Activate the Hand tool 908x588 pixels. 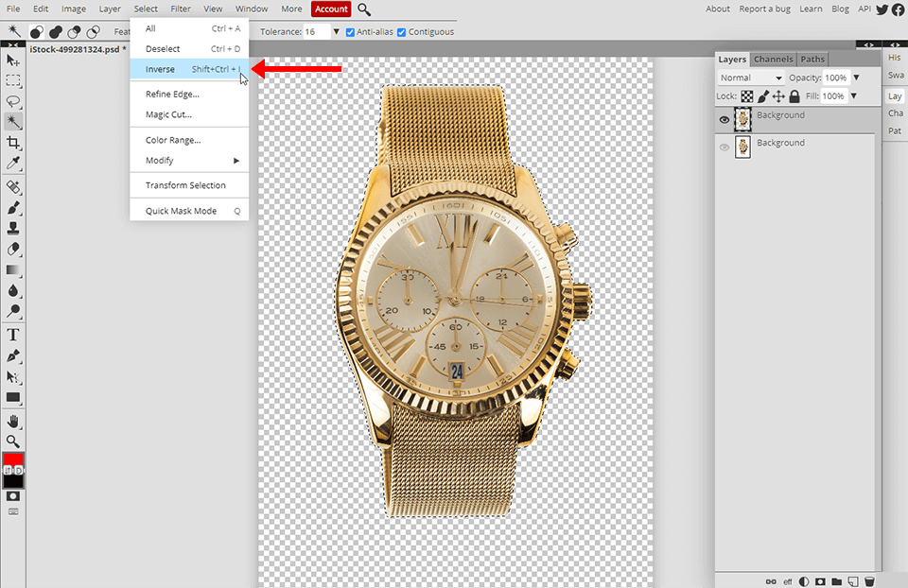pos(13,421)
